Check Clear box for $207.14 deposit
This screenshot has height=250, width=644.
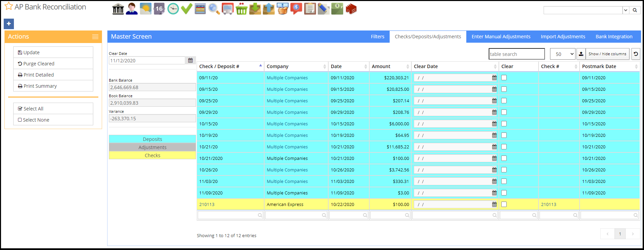coord(504,101)
